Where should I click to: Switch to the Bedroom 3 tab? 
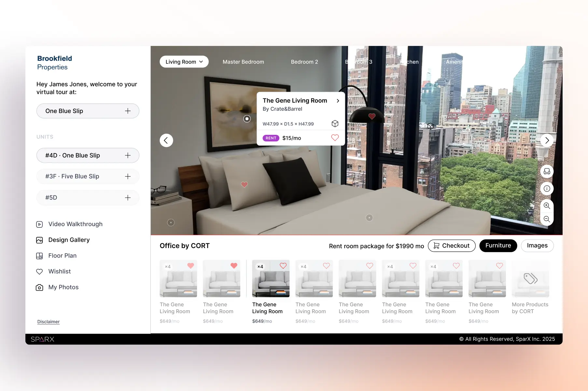pos(358,62)
